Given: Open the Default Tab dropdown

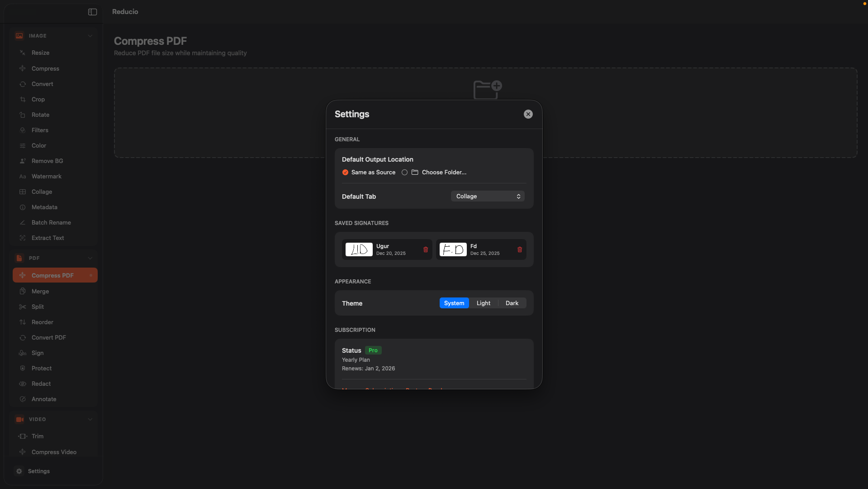Looking at the screenshot, I should [x=487, y=196].
